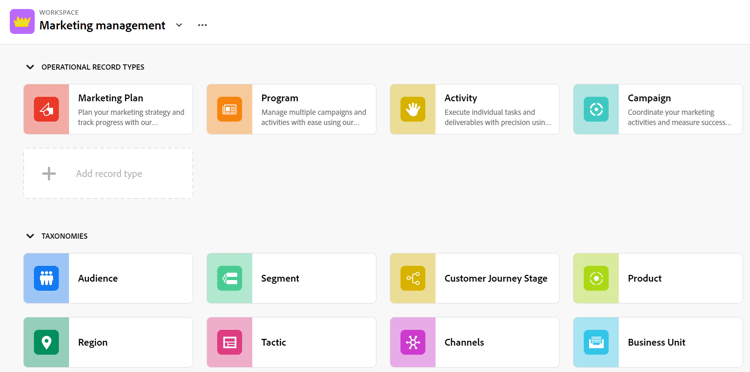Click the blue Audience people icon

46,278
